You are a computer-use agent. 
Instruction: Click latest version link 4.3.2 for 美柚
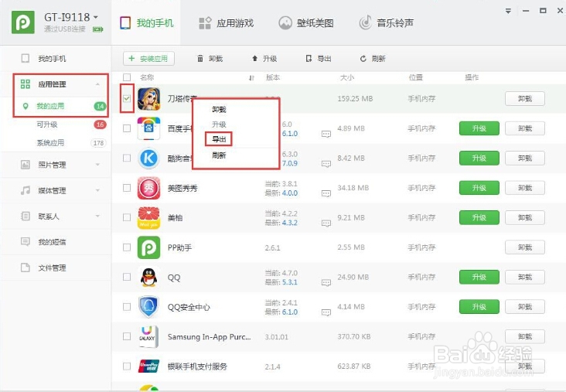290,223
